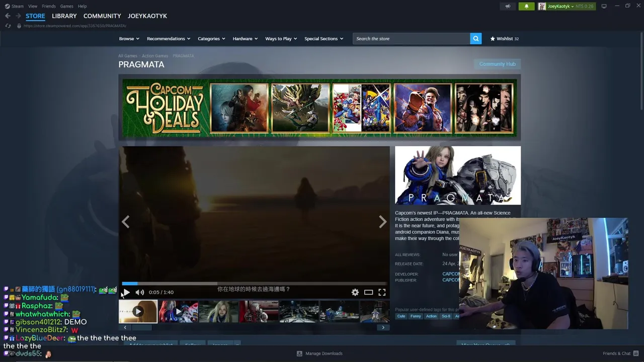Screen dimensions: 644x362
Task: Switch to the LIBRARY tab
Action: pyautogui.click(x=64, y=16)
